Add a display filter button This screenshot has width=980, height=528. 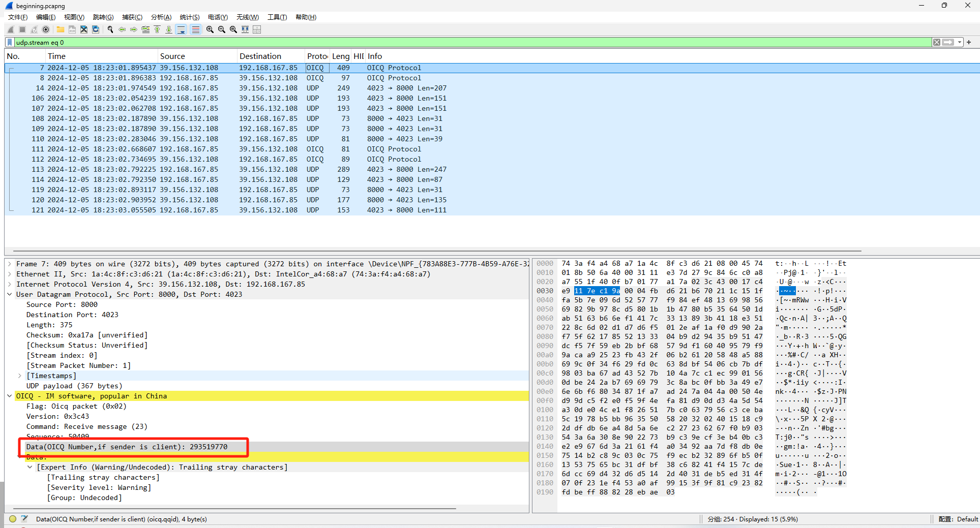click(969, 42)
